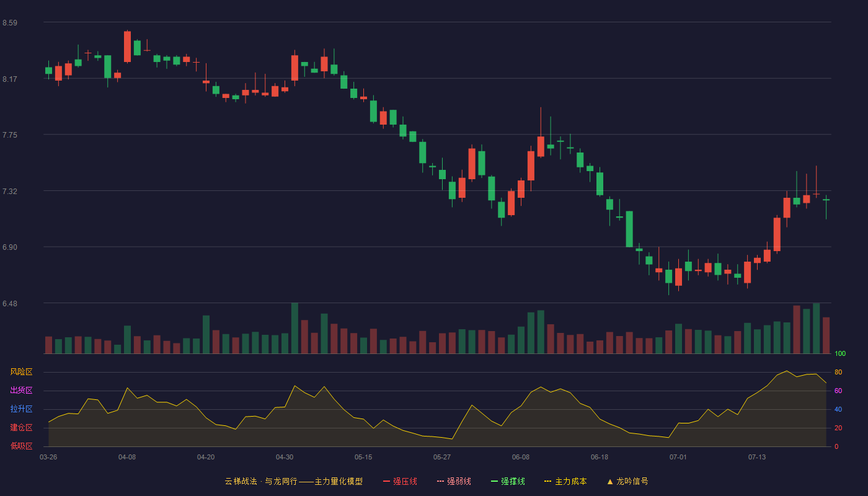This screenshot has width=868, height=496.
Task: Toggle the red 强压线 legend marker
Action: click(x=386, y=481)
